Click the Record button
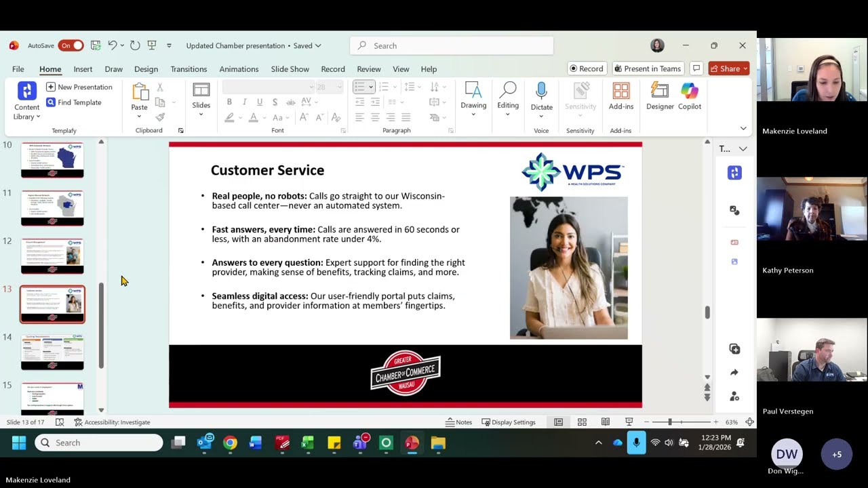868x488 pixels. coord(587,68)
